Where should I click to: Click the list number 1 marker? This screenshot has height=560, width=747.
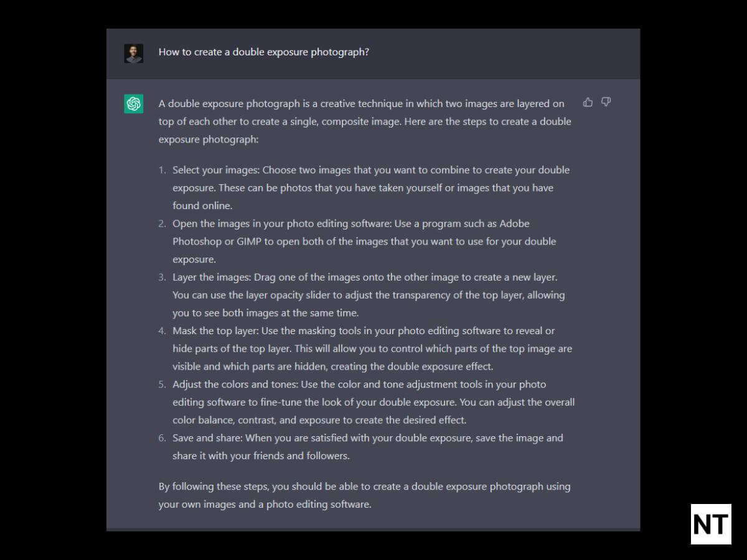[162, 170]
